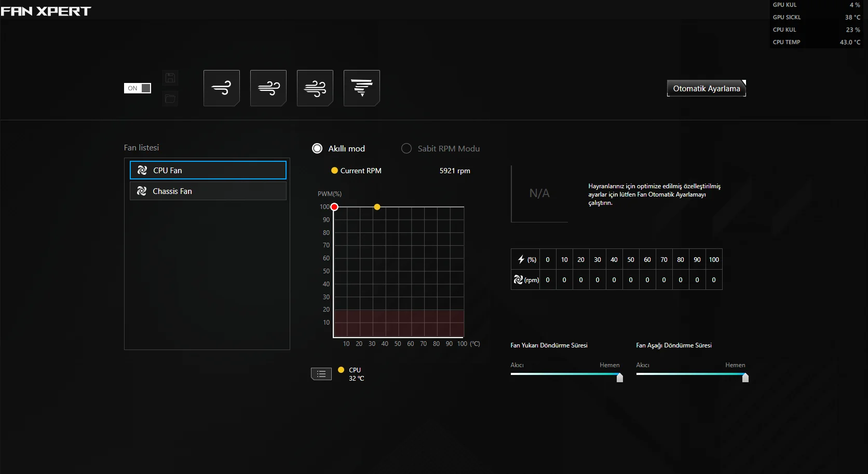Click the fan rpm icon in table

[x=518, y=280]
